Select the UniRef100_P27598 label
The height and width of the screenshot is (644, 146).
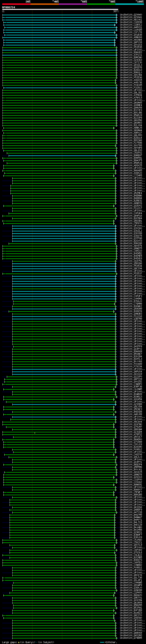(x=131, y=143)
